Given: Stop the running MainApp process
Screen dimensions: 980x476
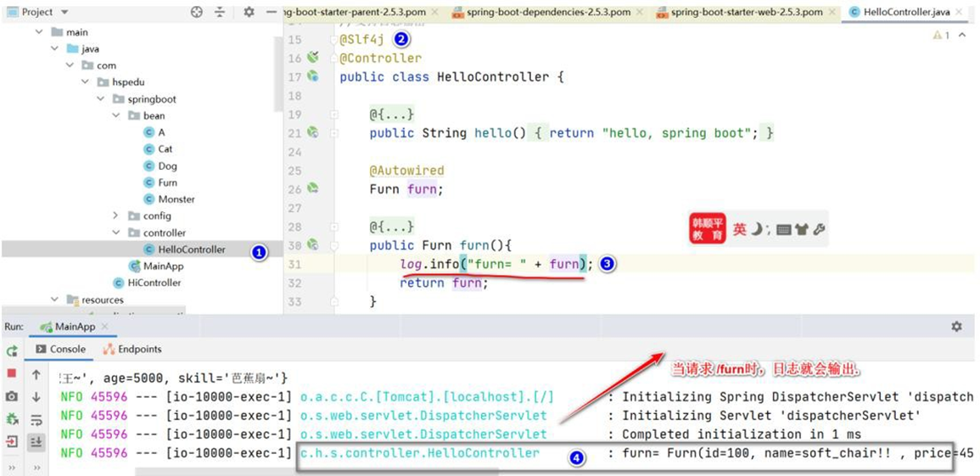Looking at the screenshot, I should [12, 373].
